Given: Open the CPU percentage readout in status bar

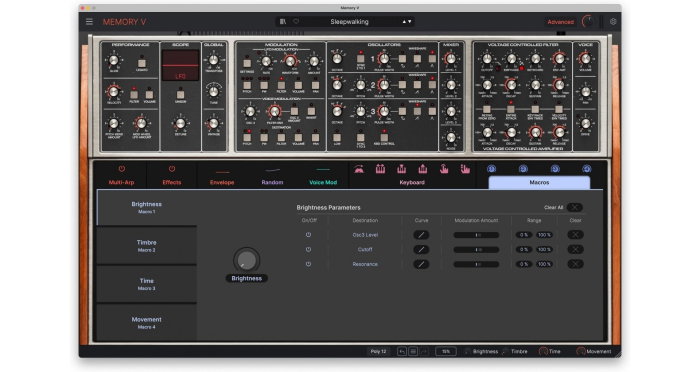Looking at the screenshot, I should 446,351.
